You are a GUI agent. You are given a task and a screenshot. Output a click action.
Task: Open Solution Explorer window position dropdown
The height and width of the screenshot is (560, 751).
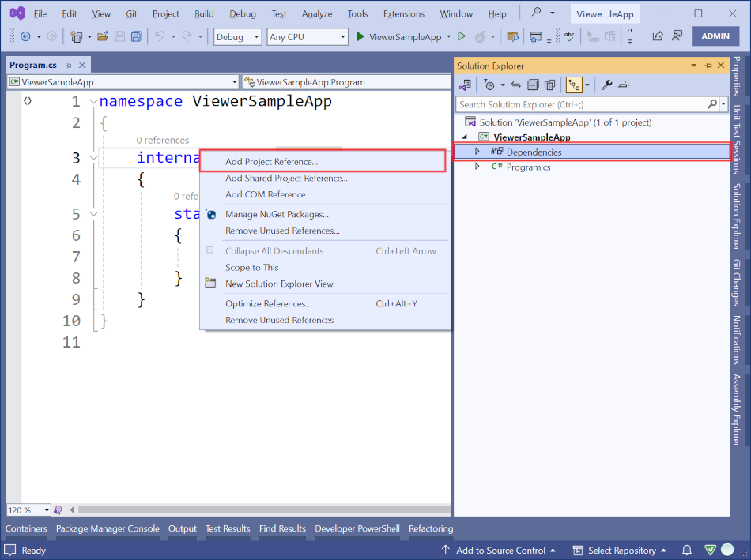click(693, 66)
